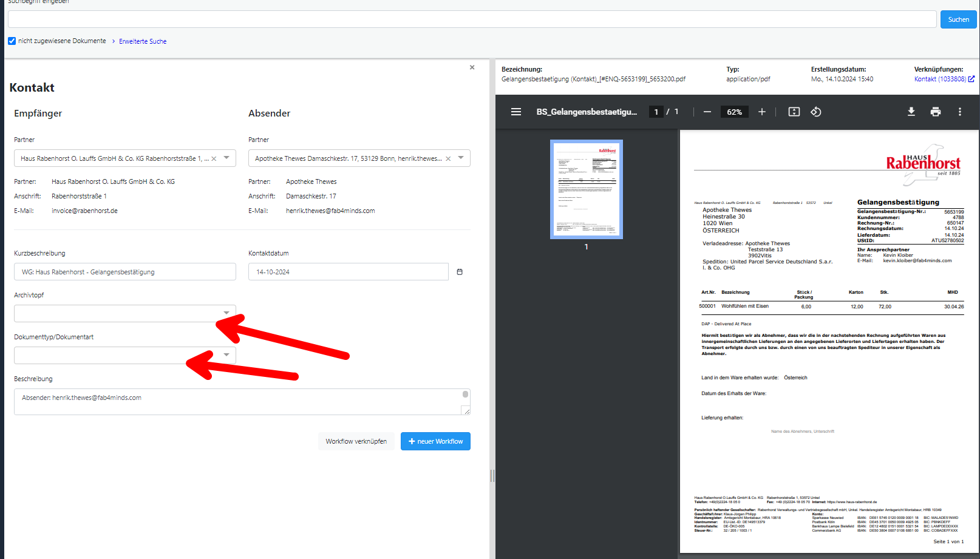The image size is (980, 559).
Task: Open the PDF viewer more options menu
Action: pos(960,112)
